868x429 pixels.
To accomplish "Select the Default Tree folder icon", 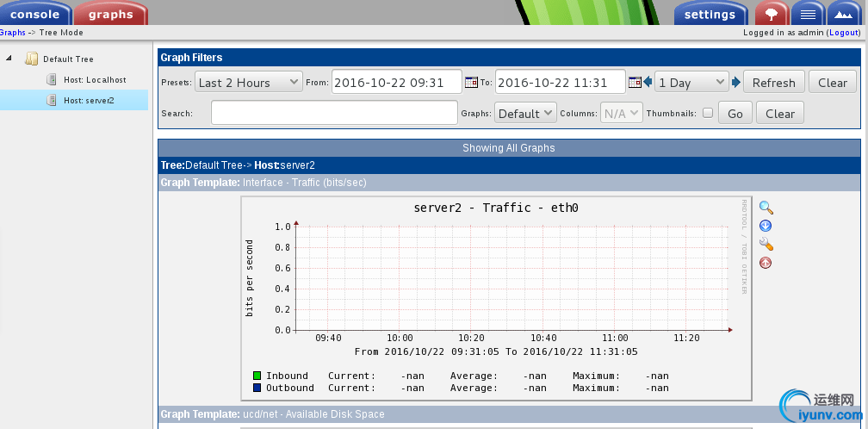I will [32, 59].
